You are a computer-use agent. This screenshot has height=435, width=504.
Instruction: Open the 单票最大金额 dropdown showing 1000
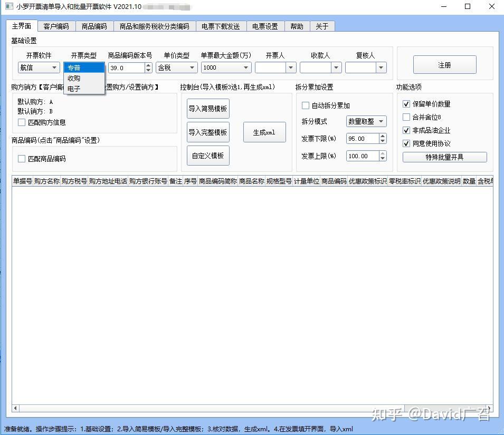point(245,67)
